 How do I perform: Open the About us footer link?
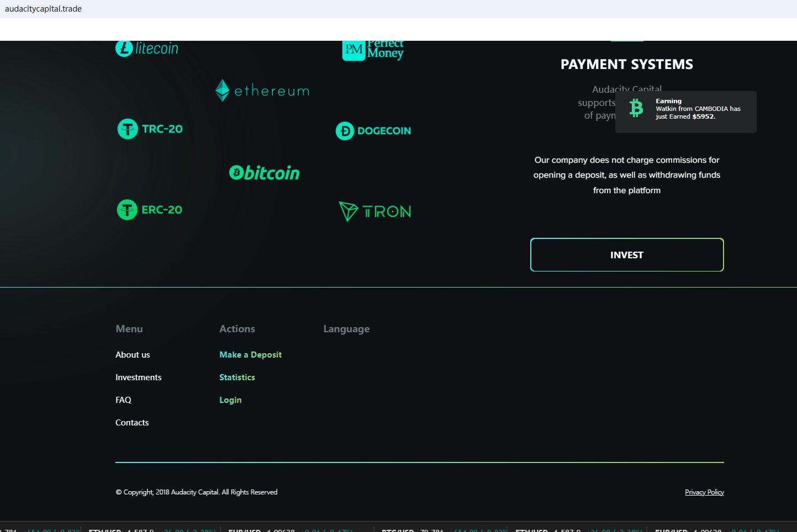133,355
